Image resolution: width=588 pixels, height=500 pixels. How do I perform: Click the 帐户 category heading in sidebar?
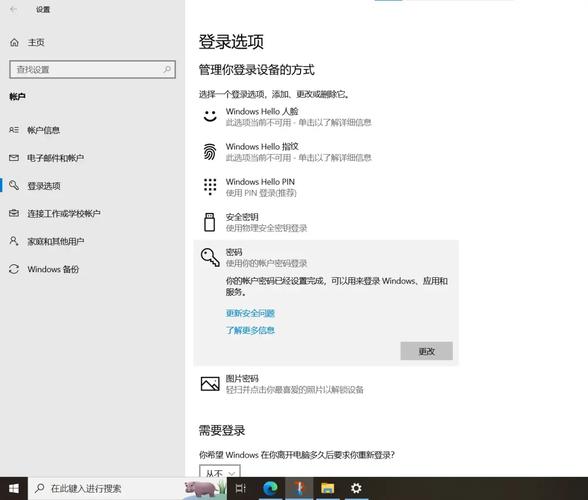(x=17, y=96)
